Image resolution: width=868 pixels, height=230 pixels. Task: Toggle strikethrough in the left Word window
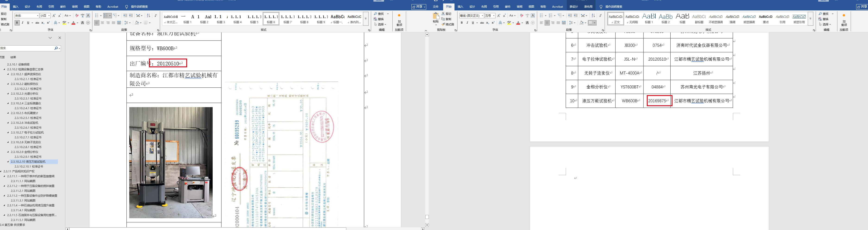pos(37,23)
